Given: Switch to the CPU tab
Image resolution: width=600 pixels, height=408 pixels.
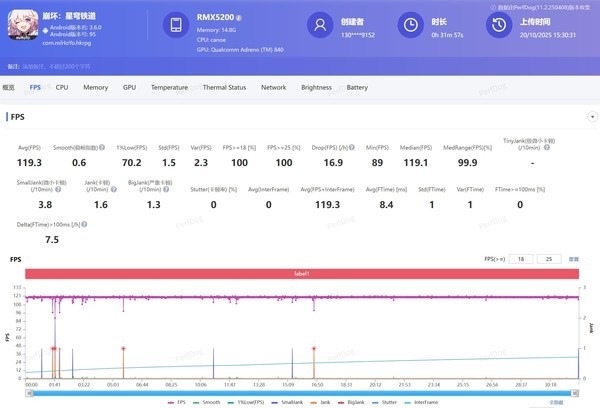Looking at the screenshot, I should pyautogui.click(x=62, y=88).
